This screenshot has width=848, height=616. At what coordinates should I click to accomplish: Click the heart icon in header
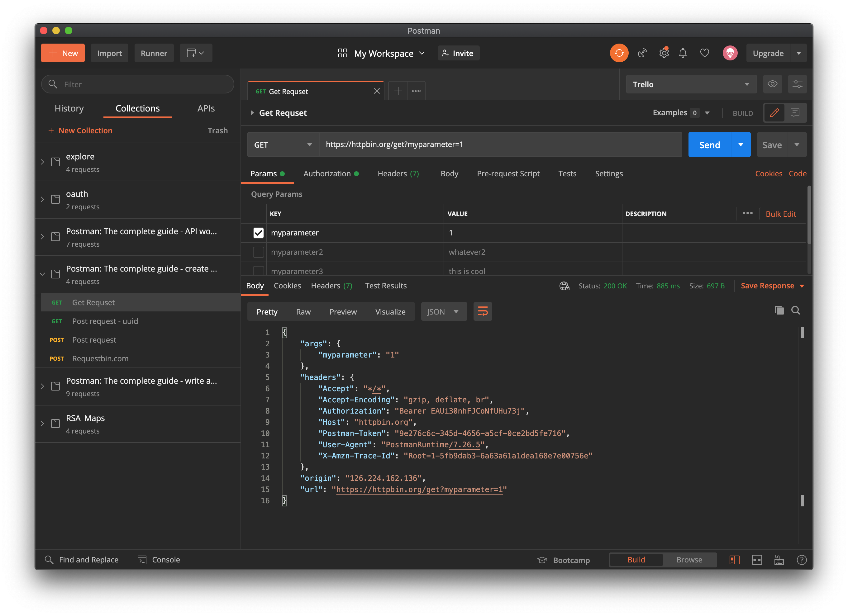[704, 53]
